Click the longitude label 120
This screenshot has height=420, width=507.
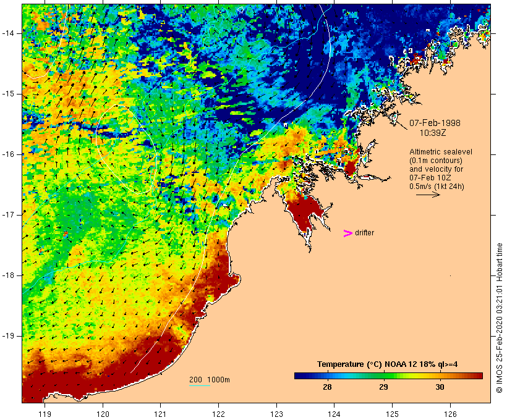point(103,414)
